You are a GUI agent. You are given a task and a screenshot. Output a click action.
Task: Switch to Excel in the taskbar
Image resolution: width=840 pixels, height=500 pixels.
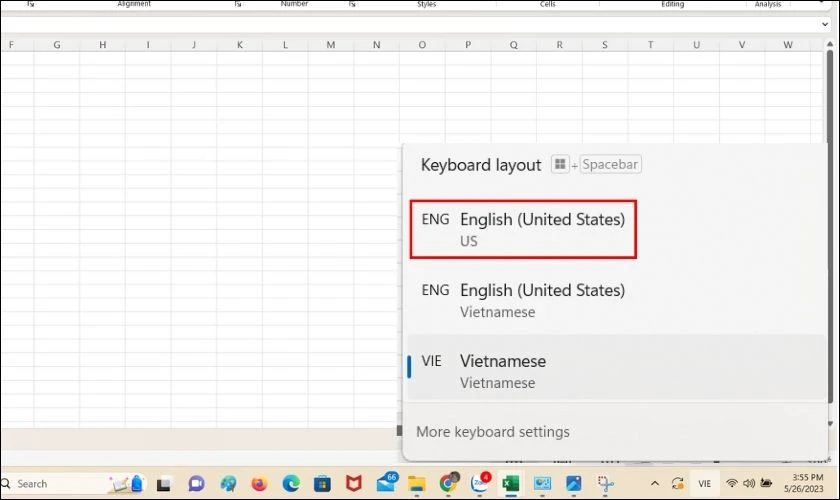click(x=511, y=484)
